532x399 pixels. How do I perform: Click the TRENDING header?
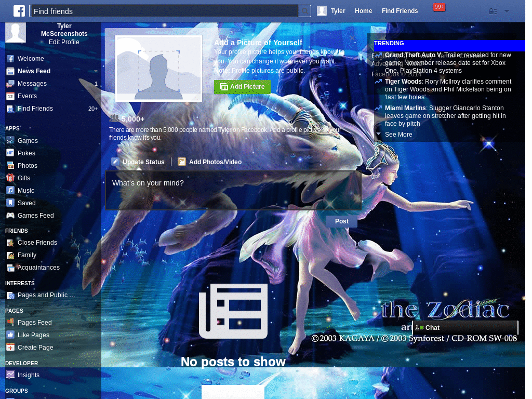(x=389, y=44)
